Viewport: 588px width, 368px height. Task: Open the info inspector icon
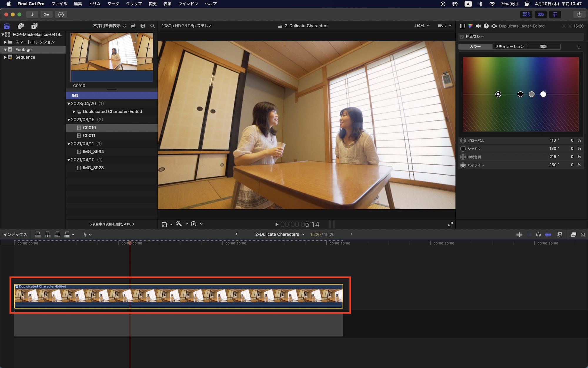(x=486, y=26)
